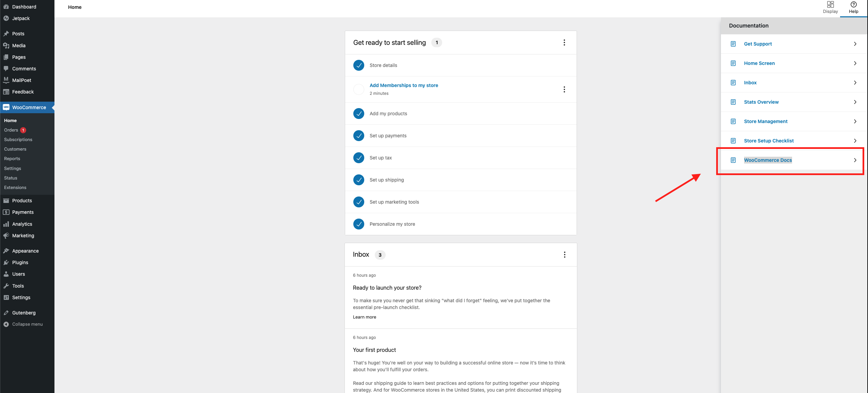868x393 pixels.
Task: Click the WooCommerce logo icon
Action: (x=6, y=107)
